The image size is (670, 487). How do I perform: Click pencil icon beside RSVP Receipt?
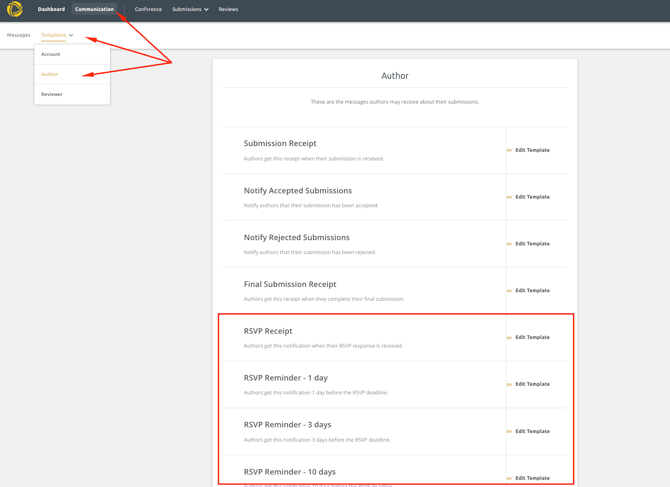point(509,338)
